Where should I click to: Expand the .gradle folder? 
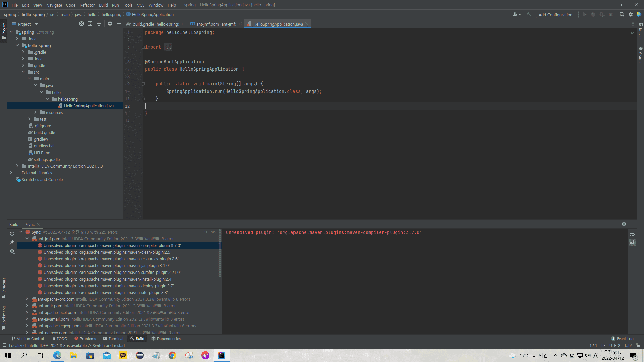(23, 52)
